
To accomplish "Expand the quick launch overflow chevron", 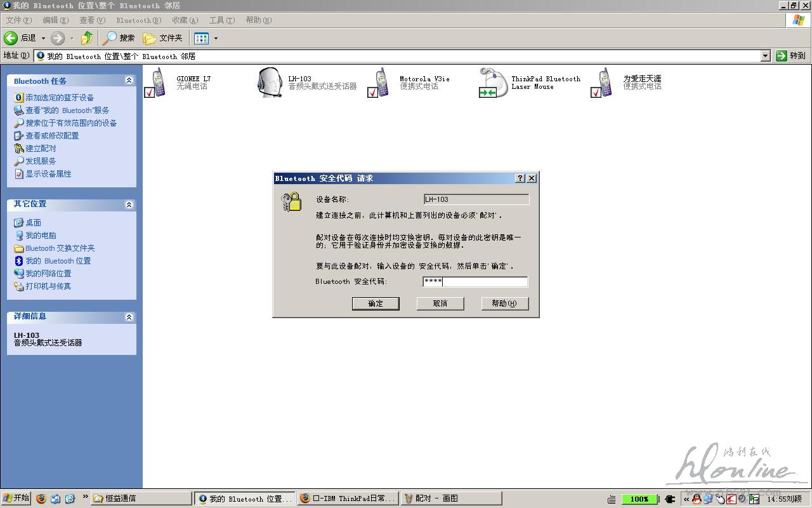I will point(86,497).
